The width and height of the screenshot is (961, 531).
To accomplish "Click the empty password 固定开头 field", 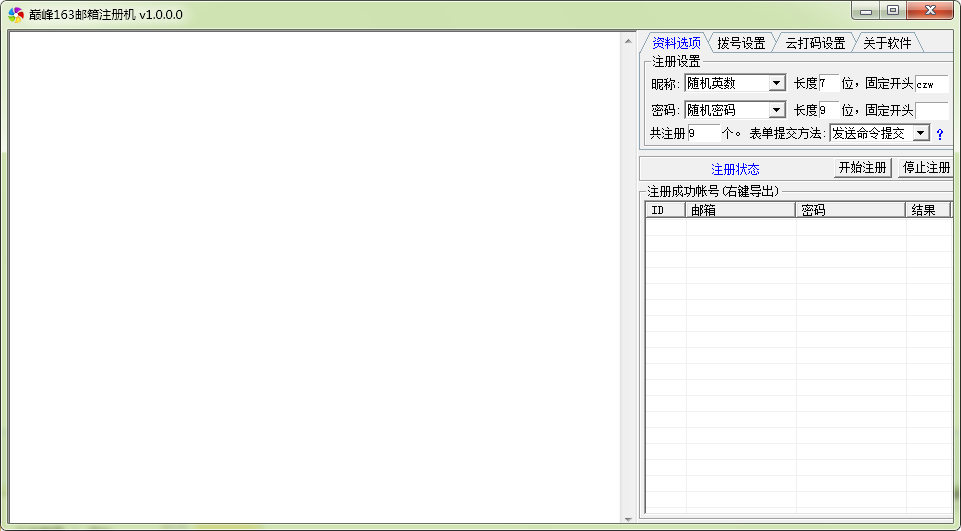I will click(x=932, y=110).
